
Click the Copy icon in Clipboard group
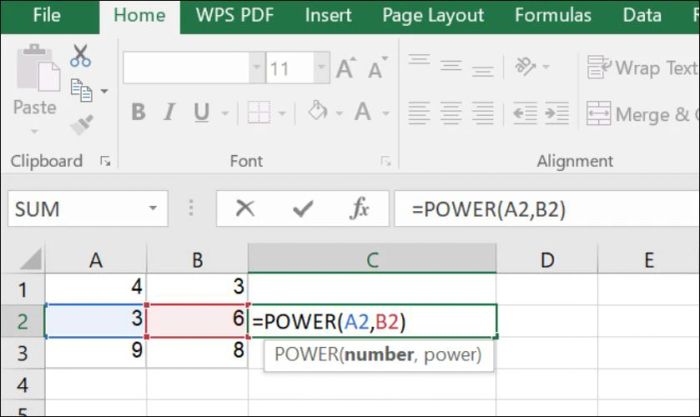pyautogui.click(x=82, y=91)
